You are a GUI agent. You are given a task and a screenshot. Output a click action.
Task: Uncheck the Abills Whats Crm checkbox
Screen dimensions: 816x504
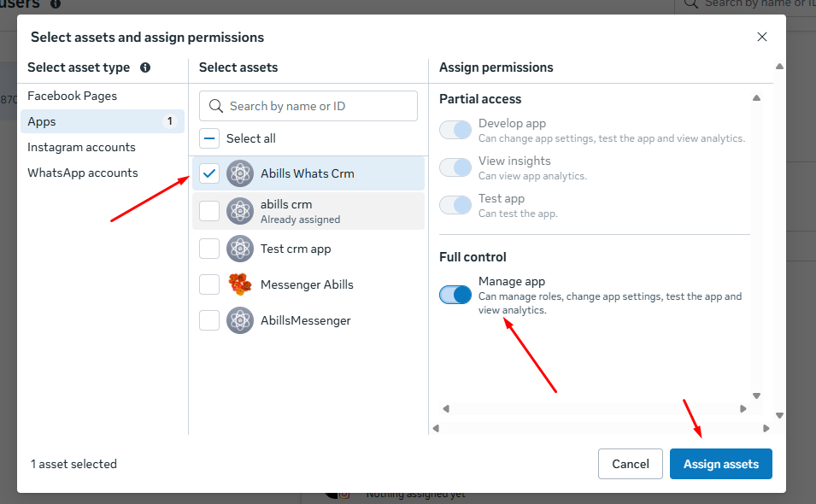(209, 173)
